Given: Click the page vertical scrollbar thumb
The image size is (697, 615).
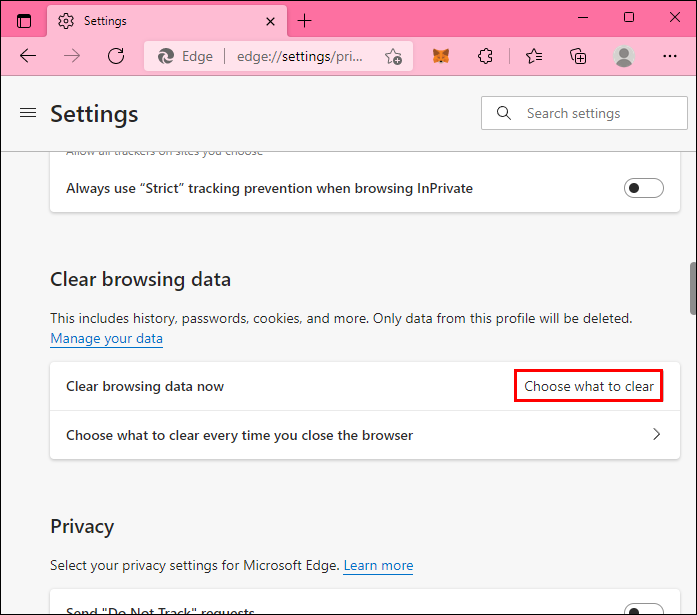Looking at the screenshot, I should tap(690, 288).
